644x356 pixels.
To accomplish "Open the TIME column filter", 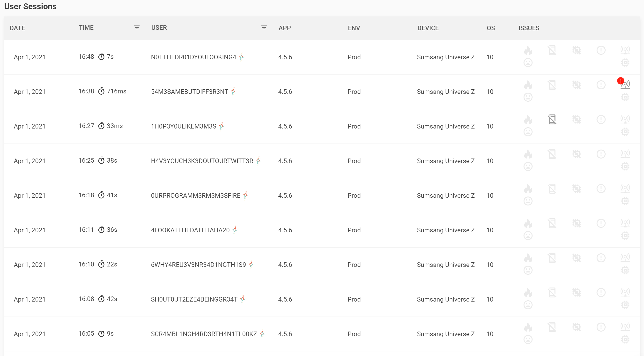I will pos(137,27).
